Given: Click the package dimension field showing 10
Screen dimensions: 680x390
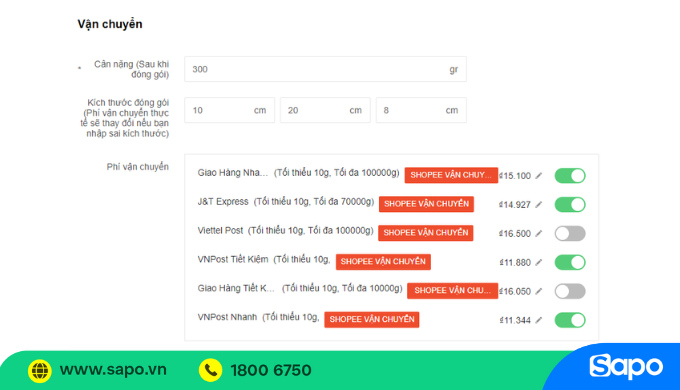Looking at the screenshot, I should pyautogui.click(x=229, y=110).
